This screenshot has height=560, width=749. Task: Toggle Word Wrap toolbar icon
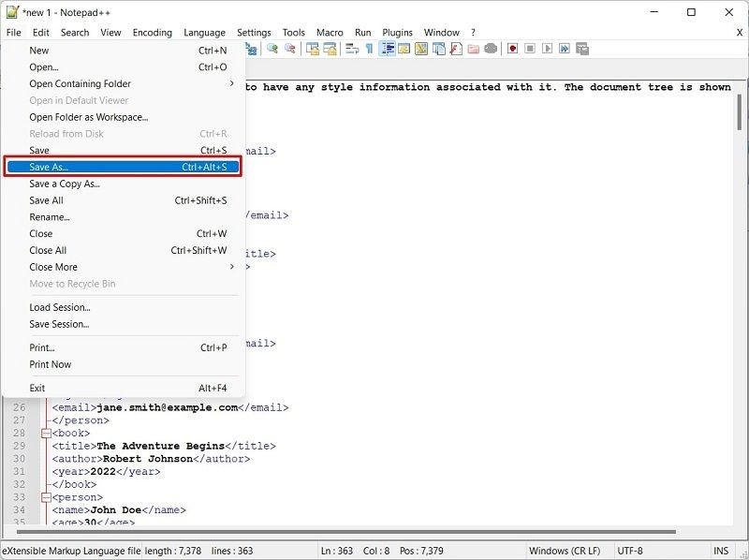click(x=352, y=49)
